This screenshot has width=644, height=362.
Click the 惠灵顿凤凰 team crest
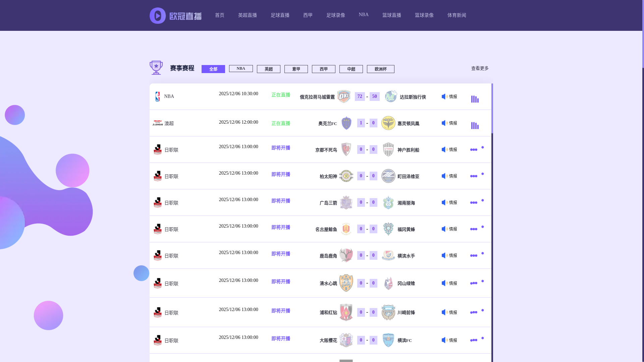[388, 123]
